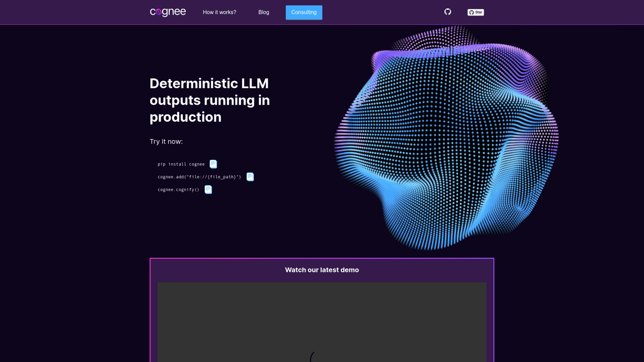This screenshot has width=644, height=362.
Task: Select the cognee.add code snippet text
Action: (x=199, y=177)
